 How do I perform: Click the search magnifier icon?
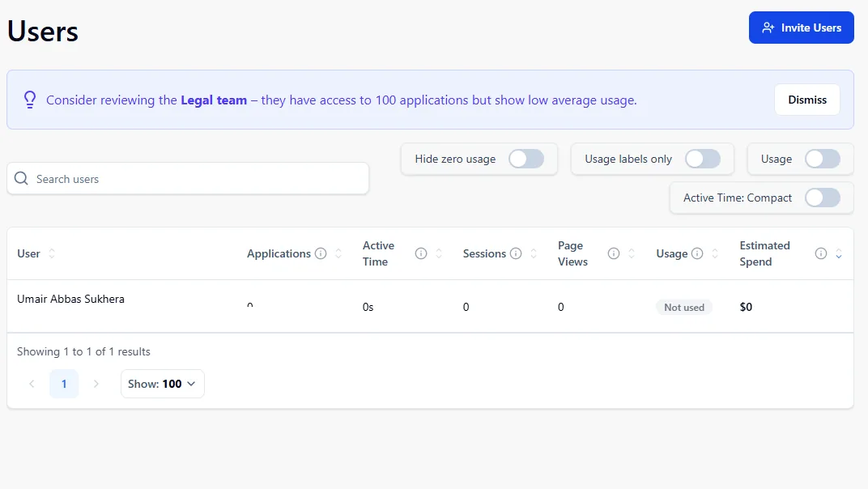pyautogui.click(x=21, y=178)
